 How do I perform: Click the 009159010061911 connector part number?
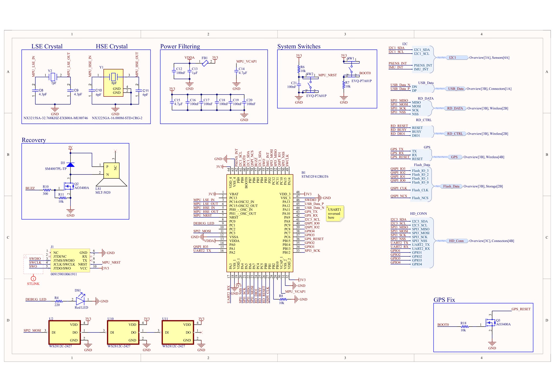tap(64, 274)
